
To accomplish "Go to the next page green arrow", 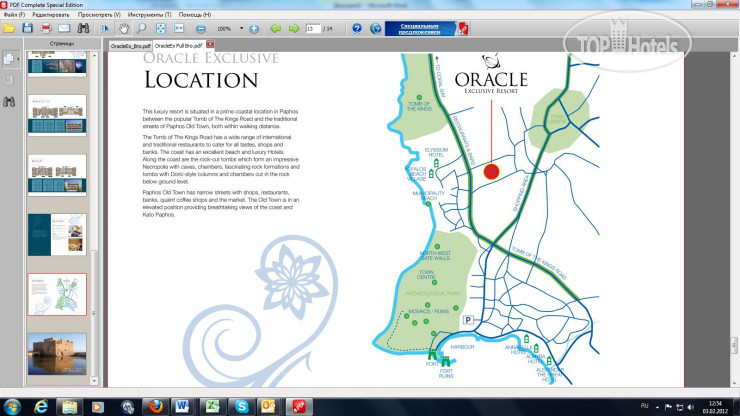I will click(294, 29).
